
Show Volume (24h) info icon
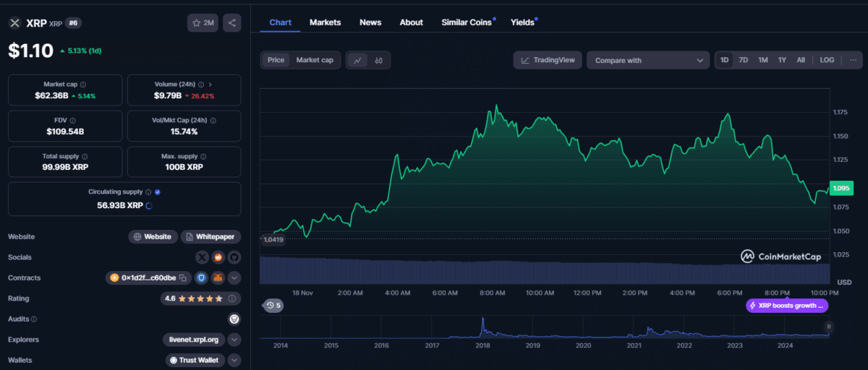click(201, 85)
